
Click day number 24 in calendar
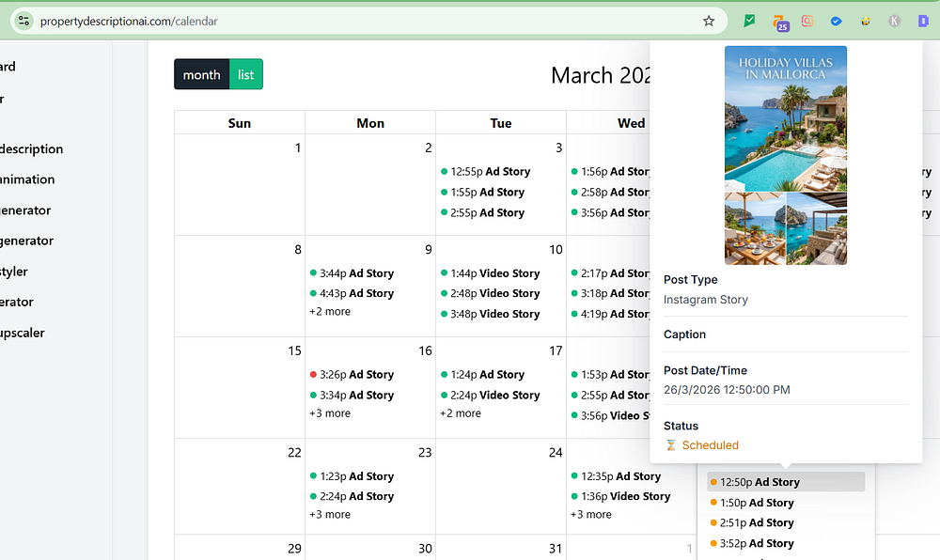tap(556, 452)
